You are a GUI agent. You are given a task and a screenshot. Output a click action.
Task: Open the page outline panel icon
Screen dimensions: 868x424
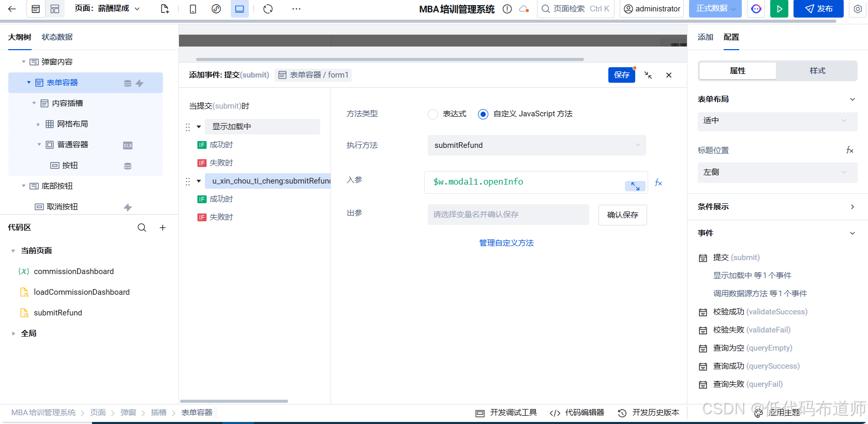pyautogui.click(x=36, y=9)
